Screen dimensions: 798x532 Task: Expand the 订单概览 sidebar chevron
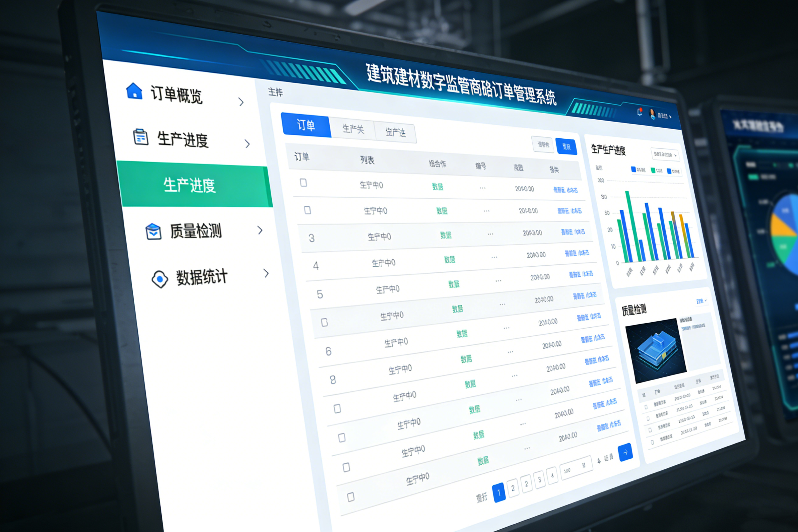(x=241, y=102)
